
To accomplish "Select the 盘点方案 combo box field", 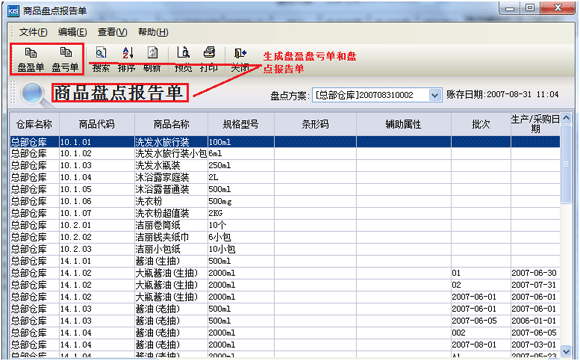I will pyautogui.click(x=377, y=95).
